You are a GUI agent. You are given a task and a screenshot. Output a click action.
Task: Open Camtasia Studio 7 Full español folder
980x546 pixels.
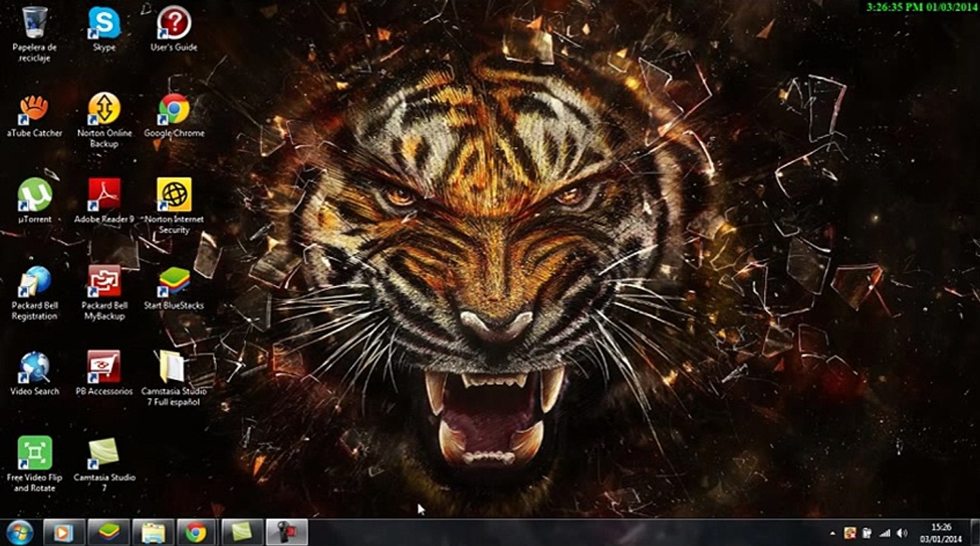(174, 378)
